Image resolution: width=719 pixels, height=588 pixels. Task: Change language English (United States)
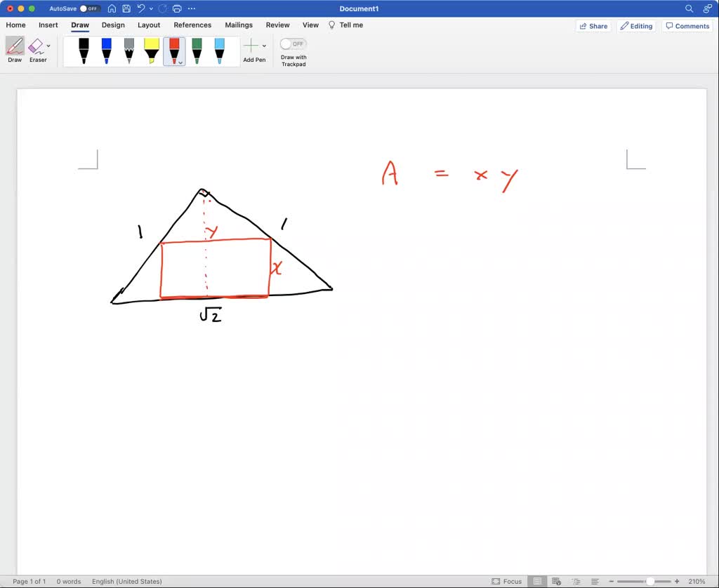coord(127,581)
